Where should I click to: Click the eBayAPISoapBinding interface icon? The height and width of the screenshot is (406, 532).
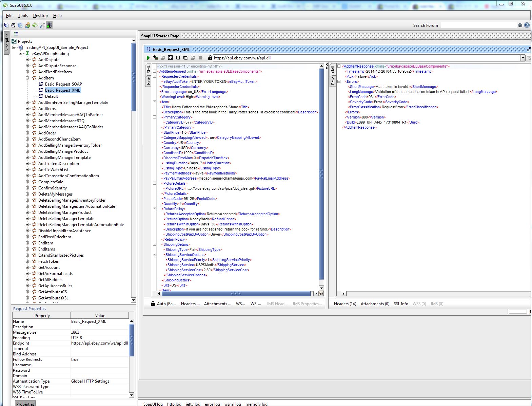tap(27, 53)
